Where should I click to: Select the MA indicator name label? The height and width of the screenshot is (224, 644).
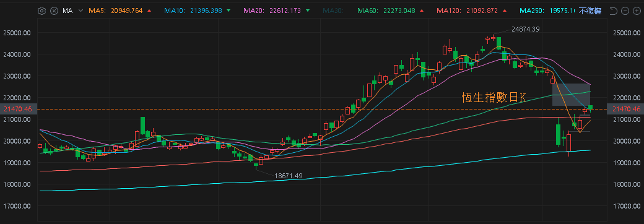point(67,11)
